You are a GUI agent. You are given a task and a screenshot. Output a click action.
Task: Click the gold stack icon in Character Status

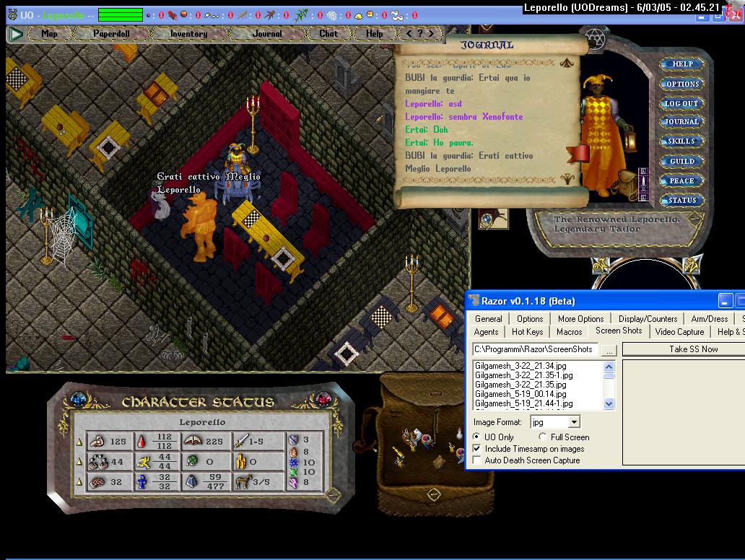point(241,461)
